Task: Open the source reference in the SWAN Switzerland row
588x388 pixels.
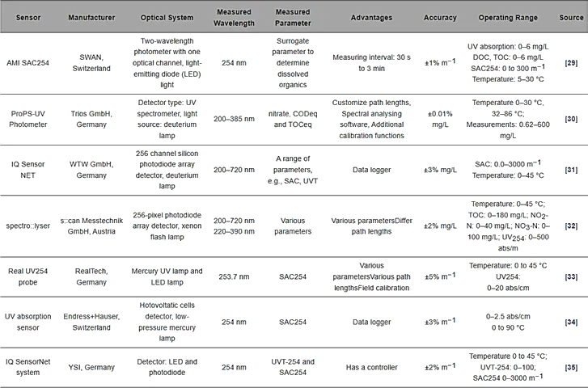Action: pyautogui.click(x=570, y=61)
